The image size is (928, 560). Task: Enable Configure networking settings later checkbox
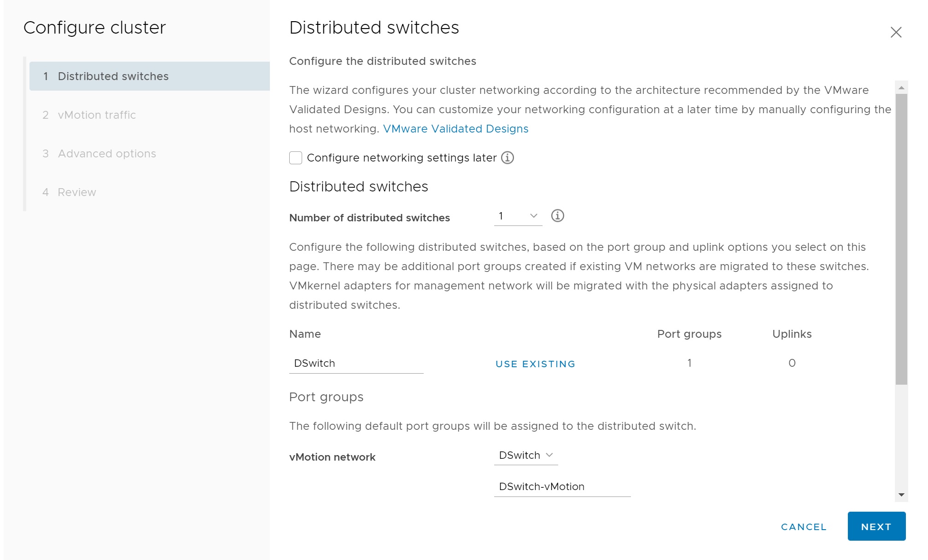[296, 158]
